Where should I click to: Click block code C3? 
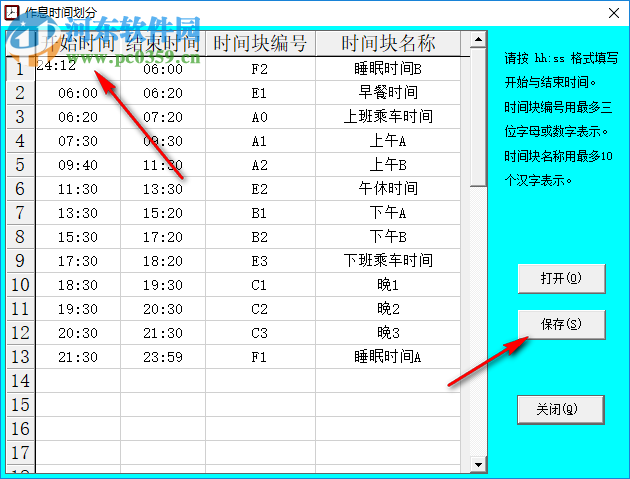pyautogui.click(x=260, y=333)
